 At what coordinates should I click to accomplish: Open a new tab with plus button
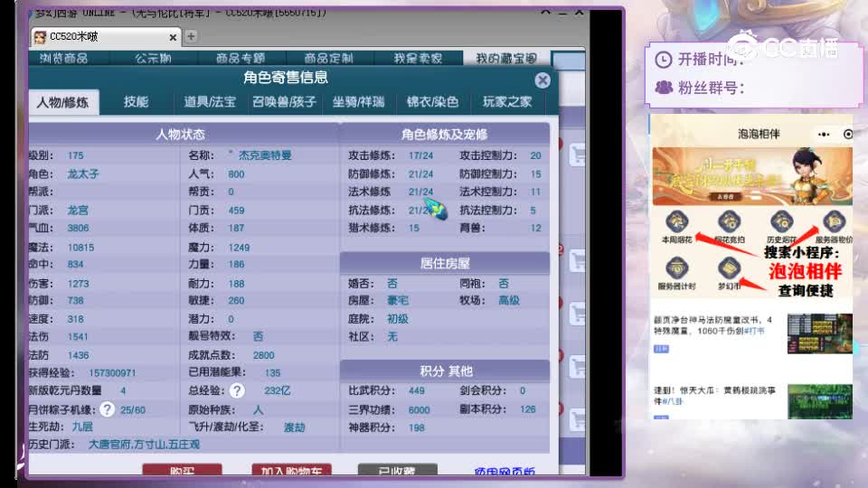click(191, 36)
